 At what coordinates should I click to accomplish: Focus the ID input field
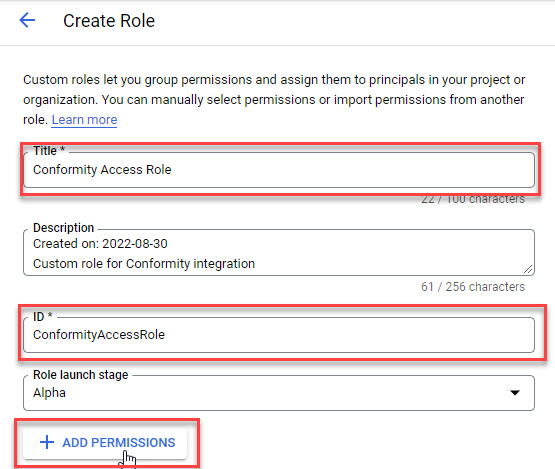(x=279, y=335)
